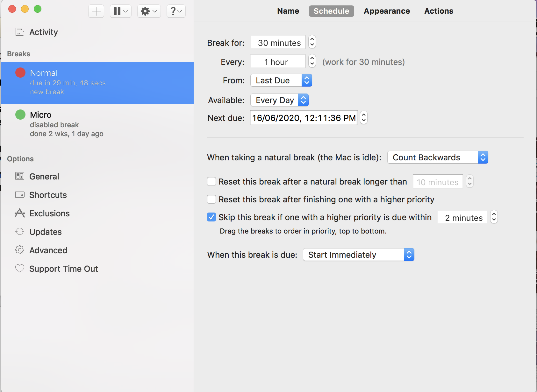Open the From Last Due dropdown
The height and width of the screenshot is (392, 537).
[x=281, y=80]
